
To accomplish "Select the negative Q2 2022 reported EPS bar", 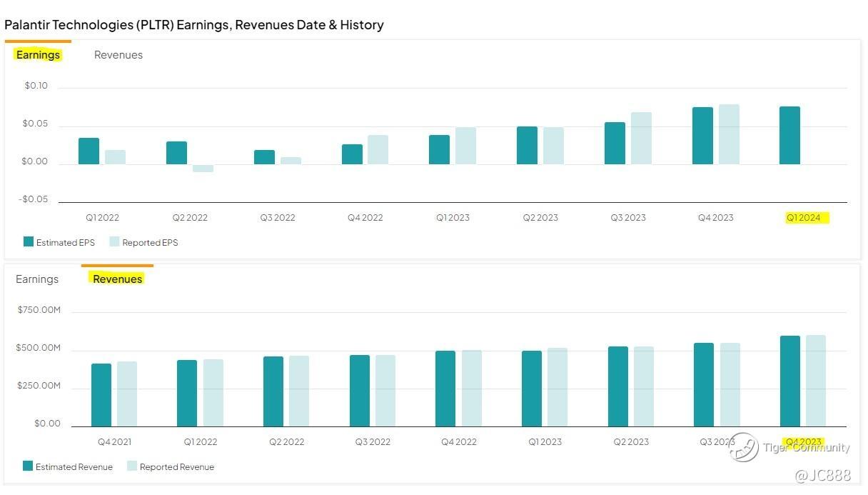I will click(x=203, y=169).
